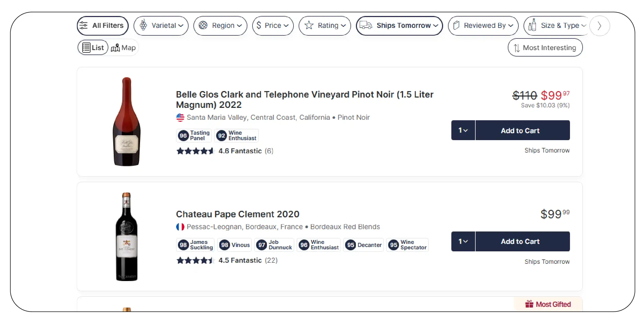Open the Most Interesting sort dropdown
The width and height of the screenshot is (644, 320).
[x=545, y=47]
